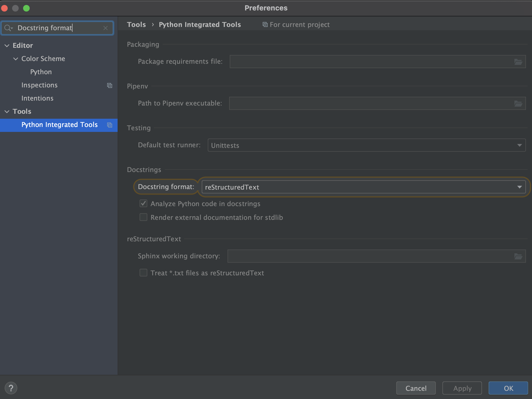The image size is (532, 399).
Task: Cancel the Preferences dialog
Action: tap(416, 388)
